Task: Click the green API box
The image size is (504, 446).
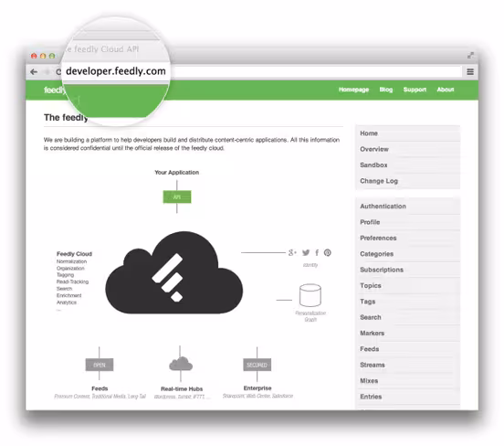Action: point(177,196)
